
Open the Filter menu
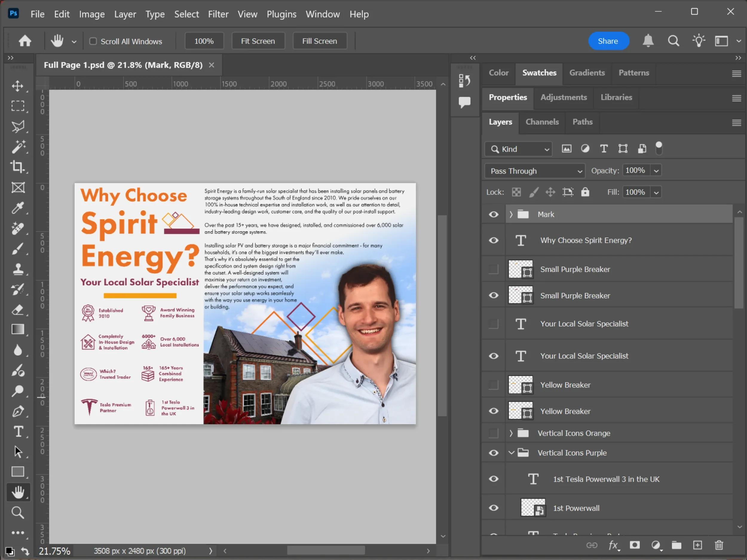point(218,14)
